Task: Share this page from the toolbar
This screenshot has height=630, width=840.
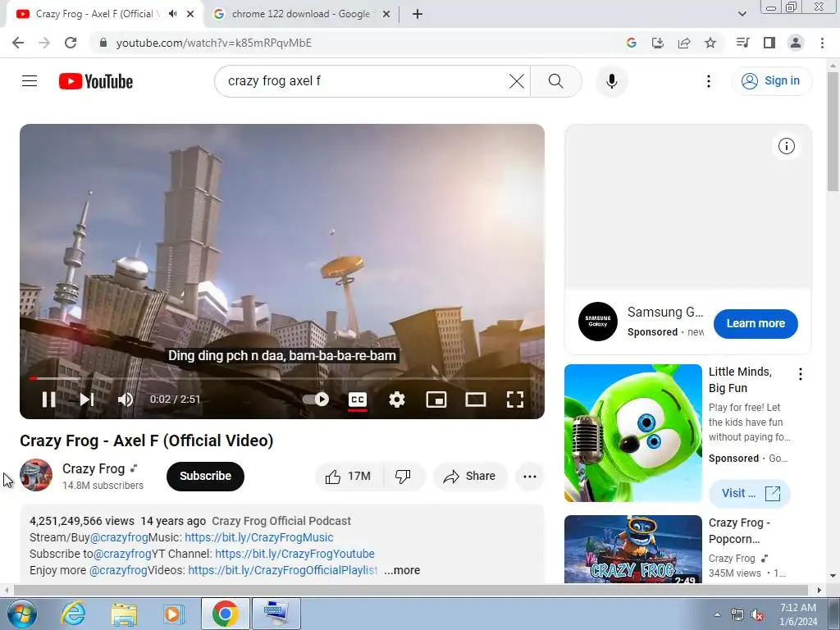Action: coord(684,43)
